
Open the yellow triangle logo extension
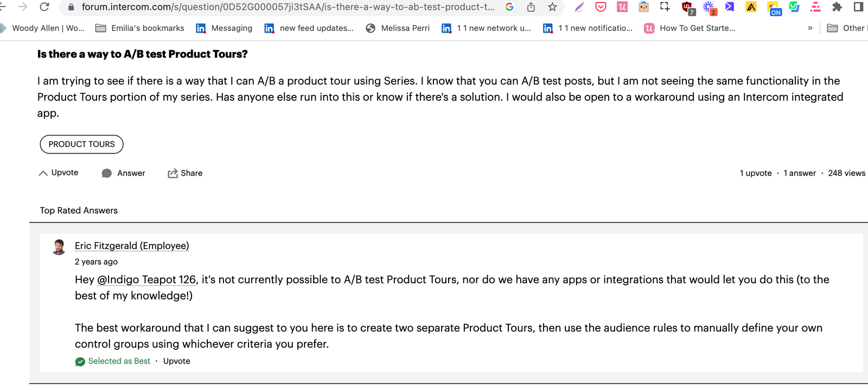[751, 7]
